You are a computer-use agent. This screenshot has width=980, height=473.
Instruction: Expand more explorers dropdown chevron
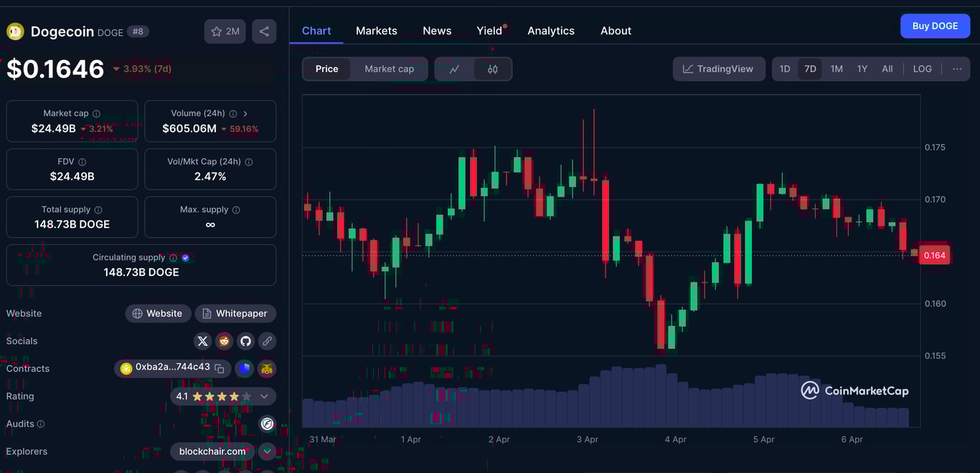(267, 451)
